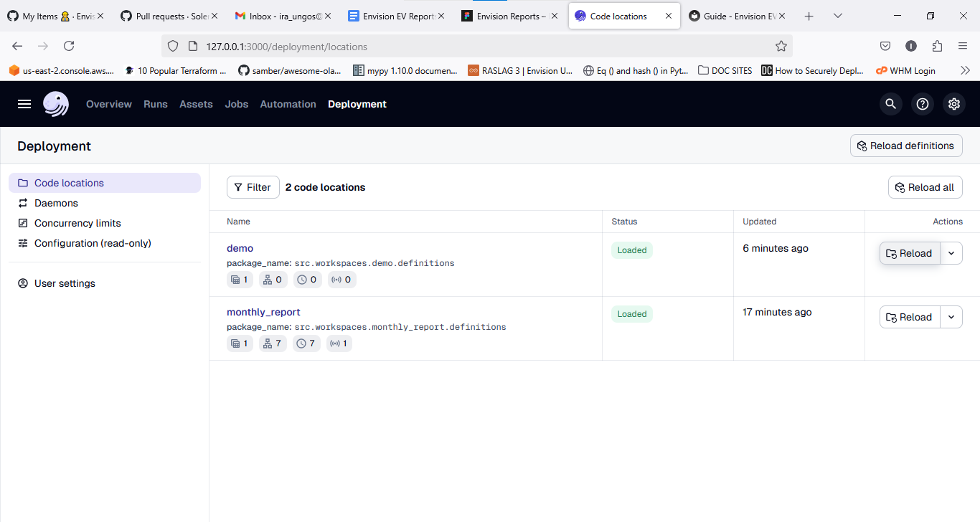
Task: Click monthly_report sensors count badge
Action: (339, 343)
